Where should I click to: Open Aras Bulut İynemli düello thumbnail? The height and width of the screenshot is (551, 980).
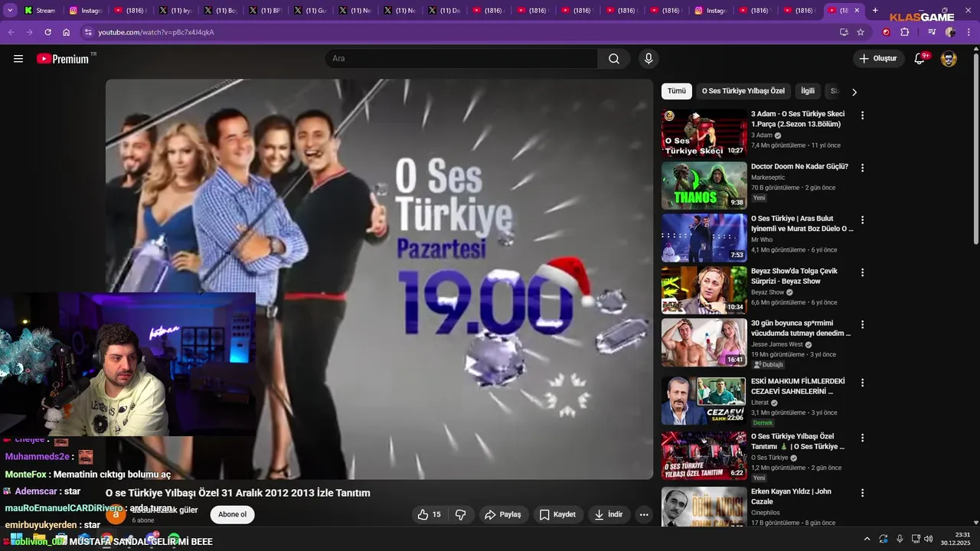tap(704, 237)
